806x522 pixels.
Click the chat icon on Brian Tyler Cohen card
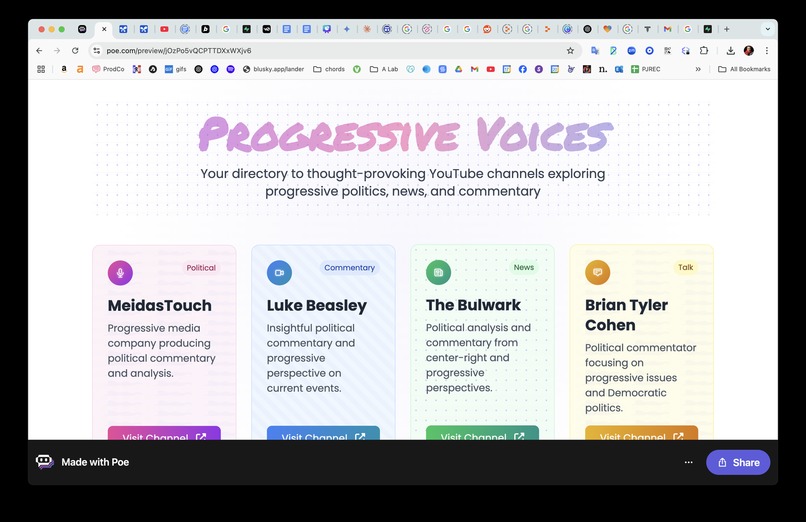pos(597,272)
